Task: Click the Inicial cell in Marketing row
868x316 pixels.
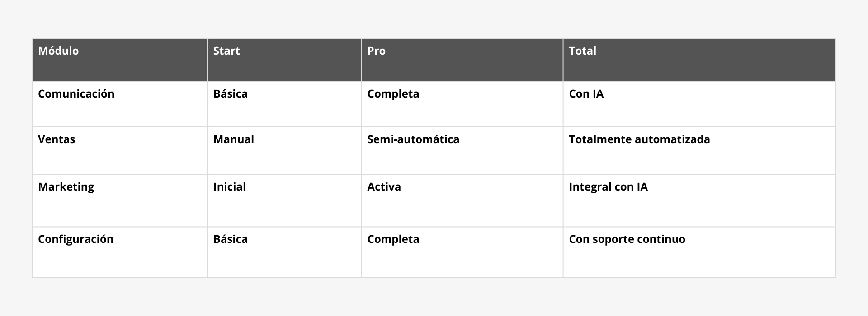Action: [229, 187]
